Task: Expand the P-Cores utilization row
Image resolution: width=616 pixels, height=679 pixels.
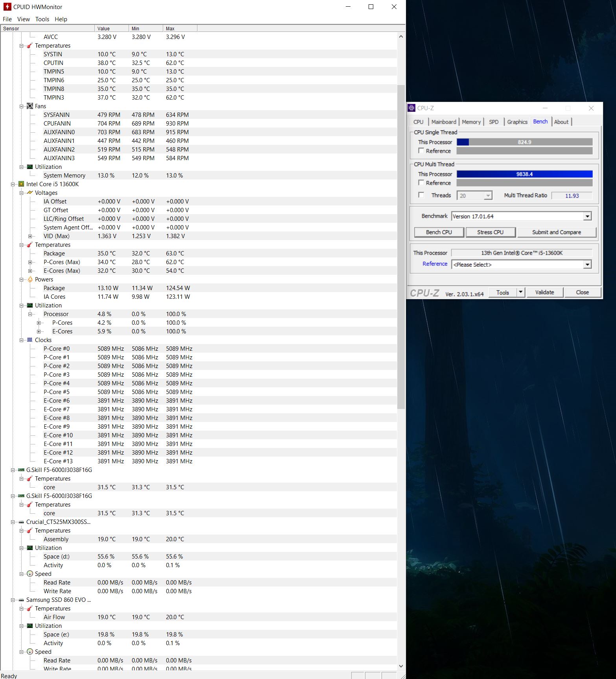Action: [x=39, y=323]
